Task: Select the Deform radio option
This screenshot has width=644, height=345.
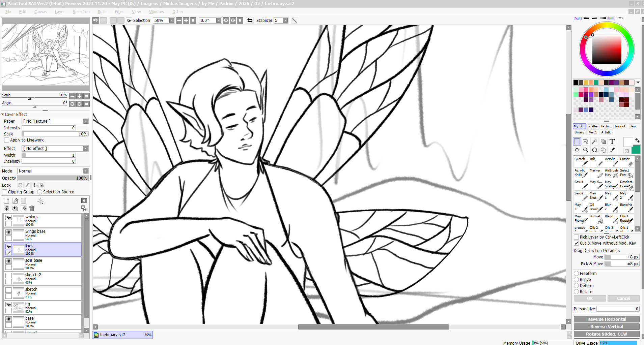Action: 577,286
